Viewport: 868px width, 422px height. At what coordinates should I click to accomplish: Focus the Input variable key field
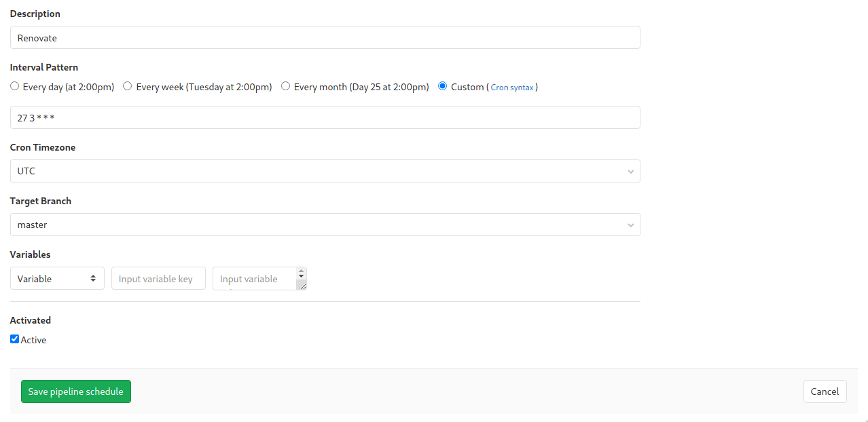(x=158, y=278)
